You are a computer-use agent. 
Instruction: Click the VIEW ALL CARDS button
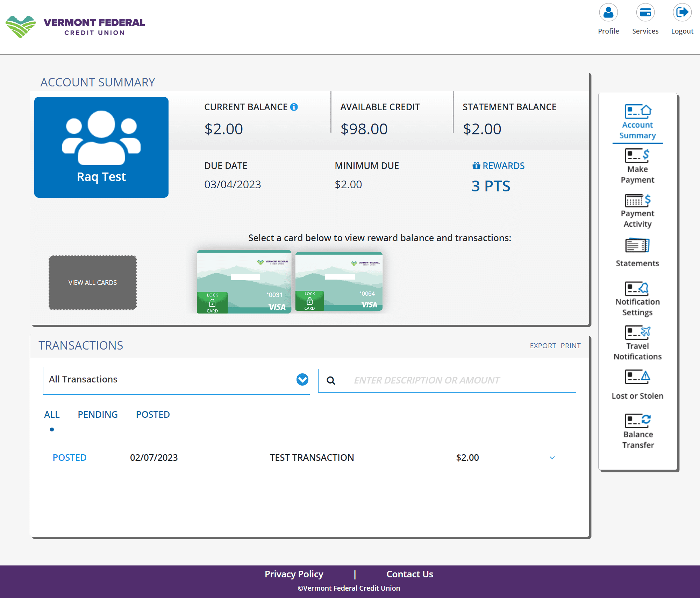point(93,282)
